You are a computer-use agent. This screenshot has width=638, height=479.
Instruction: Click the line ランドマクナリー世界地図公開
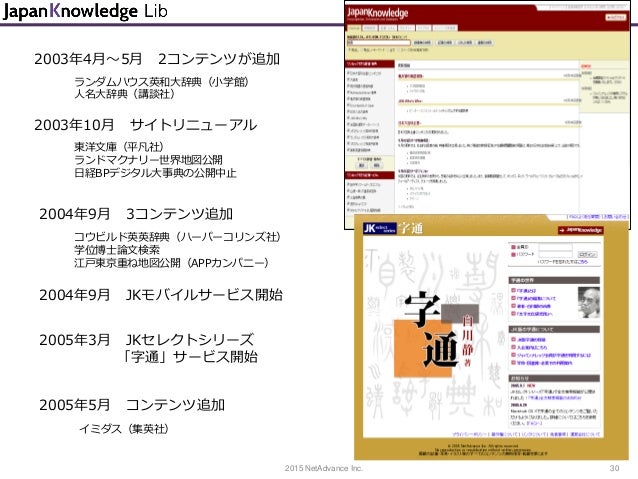pos(148,160)
